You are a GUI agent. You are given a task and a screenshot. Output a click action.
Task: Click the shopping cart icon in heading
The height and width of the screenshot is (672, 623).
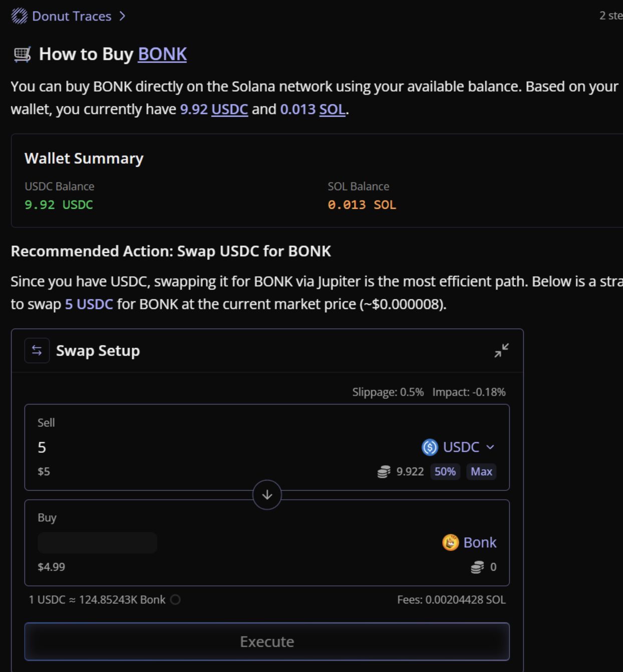(x=23, y=54)
